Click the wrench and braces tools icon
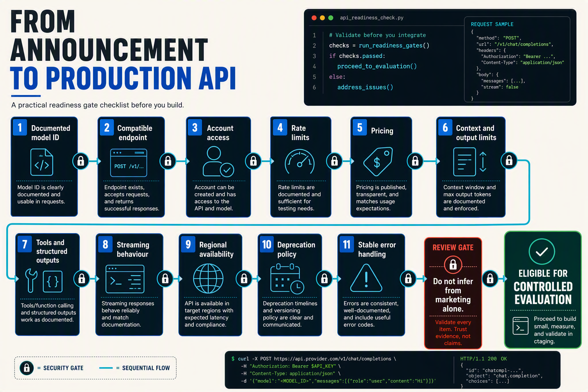 click(x=44, y=280)
